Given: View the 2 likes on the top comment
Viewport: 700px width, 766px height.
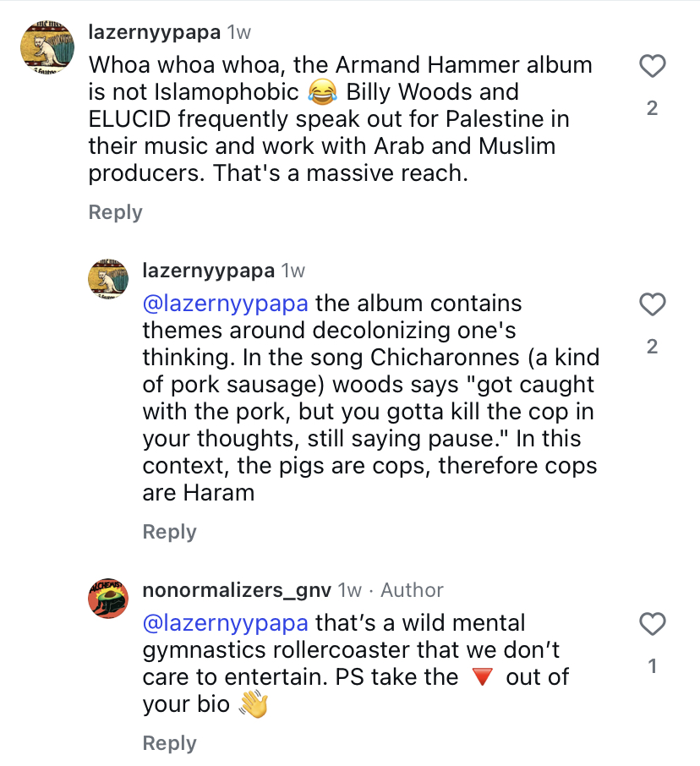Looking at the screenshot, I should point(652,108).
